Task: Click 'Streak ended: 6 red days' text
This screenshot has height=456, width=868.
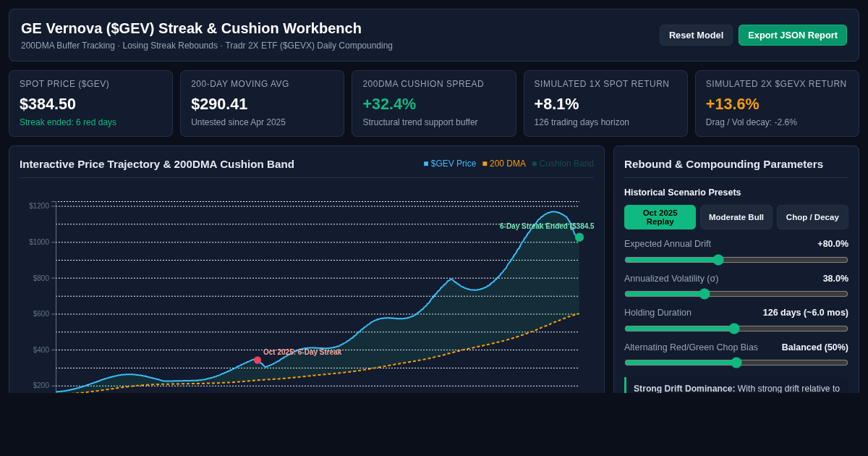Action: 68,122
